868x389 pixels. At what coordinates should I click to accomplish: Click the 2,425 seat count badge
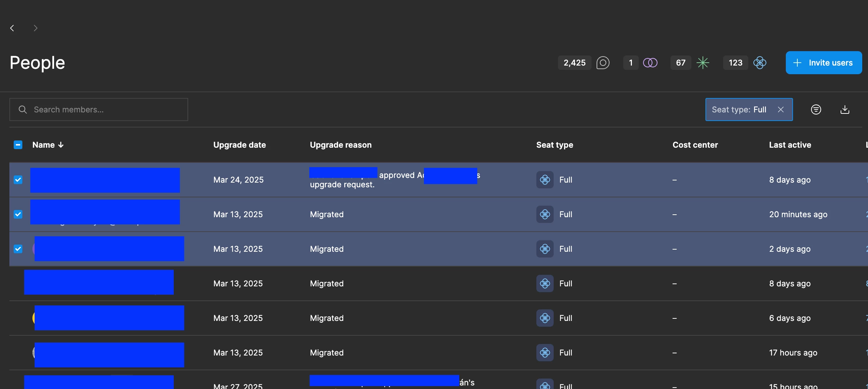[x=575, y=63]
